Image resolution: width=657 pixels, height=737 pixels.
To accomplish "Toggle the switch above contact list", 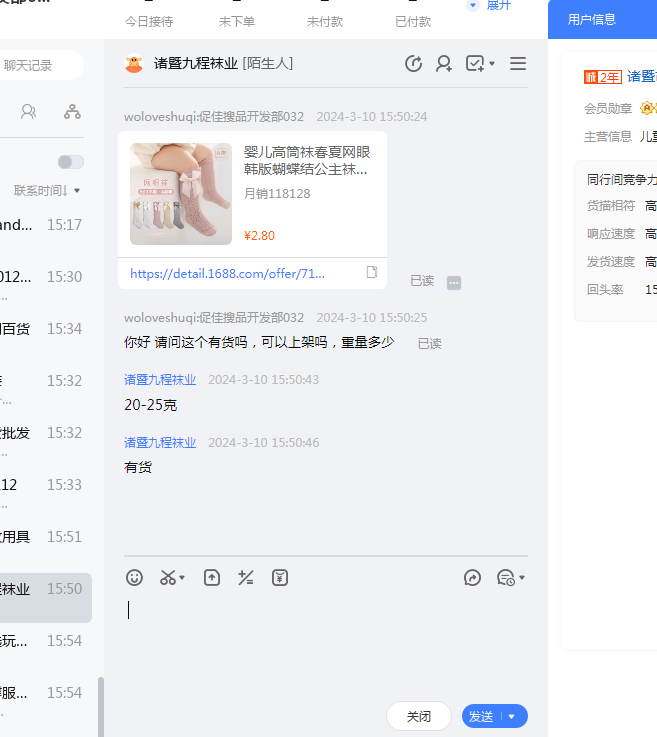I will pyautogui.click(x=70, y=162).
